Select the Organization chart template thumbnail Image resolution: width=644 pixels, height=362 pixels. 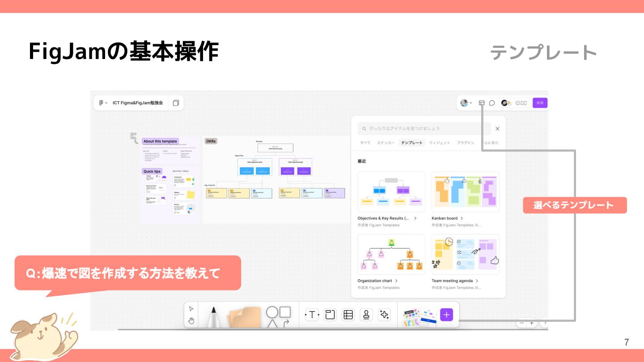coord(391,254)
